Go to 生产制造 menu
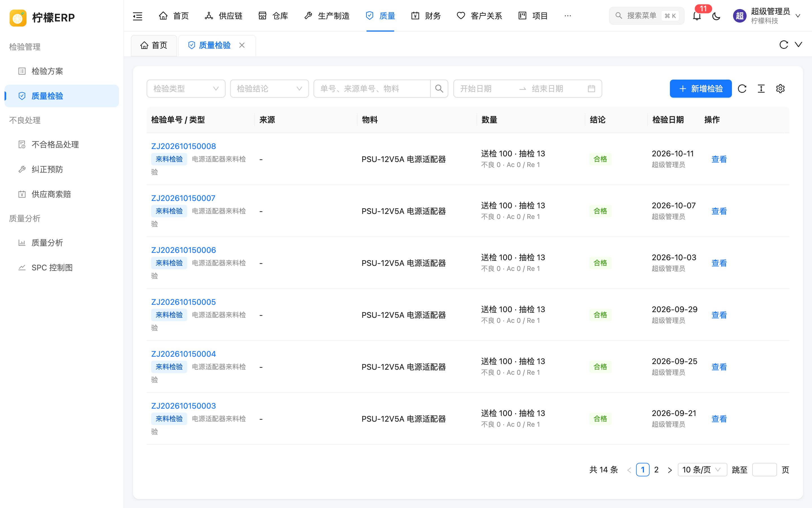 click(x=326, y=16)
